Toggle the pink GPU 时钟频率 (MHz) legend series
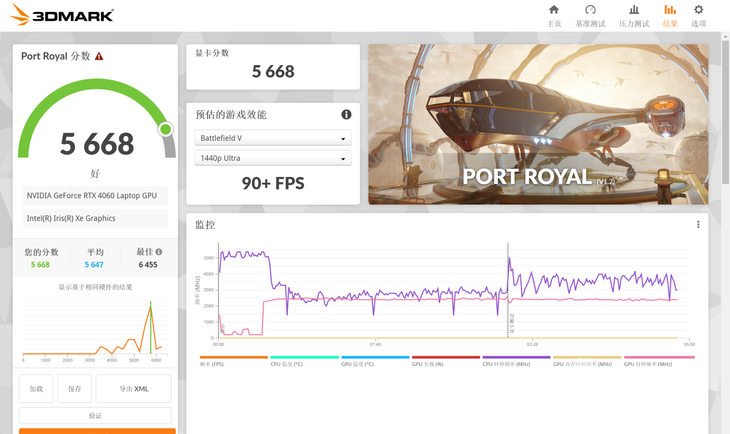This screenshot has width=730, height=434. [x=659, y=361]
